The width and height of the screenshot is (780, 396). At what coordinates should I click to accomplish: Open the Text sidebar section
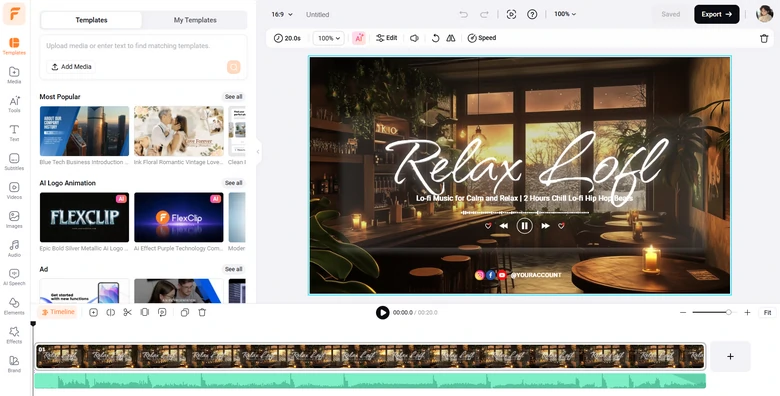(x=14, y=133)
